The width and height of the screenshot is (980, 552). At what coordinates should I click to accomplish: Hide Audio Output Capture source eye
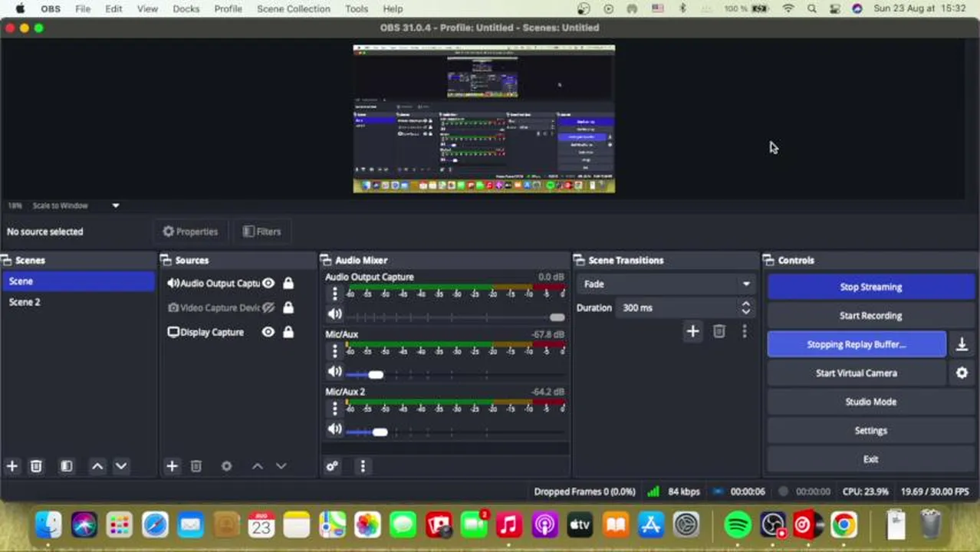[268, 284]
